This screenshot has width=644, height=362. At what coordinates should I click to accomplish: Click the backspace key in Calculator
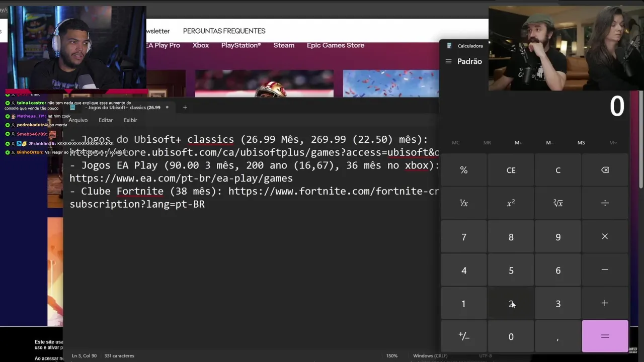pyautogui.click(x=605, y=170)
